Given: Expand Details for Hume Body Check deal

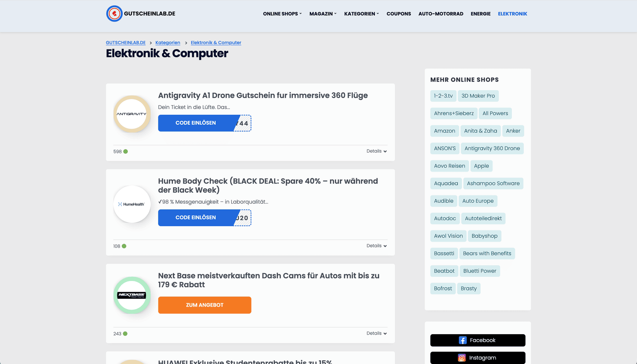Looking at the screenshot, I should [376, 246].
